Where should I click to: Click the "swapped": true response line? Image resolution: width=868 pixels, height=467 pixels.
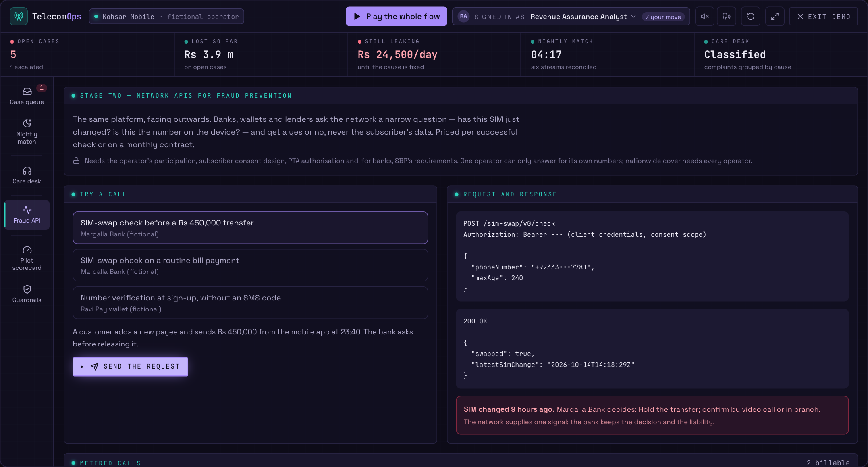pos(503,354)
